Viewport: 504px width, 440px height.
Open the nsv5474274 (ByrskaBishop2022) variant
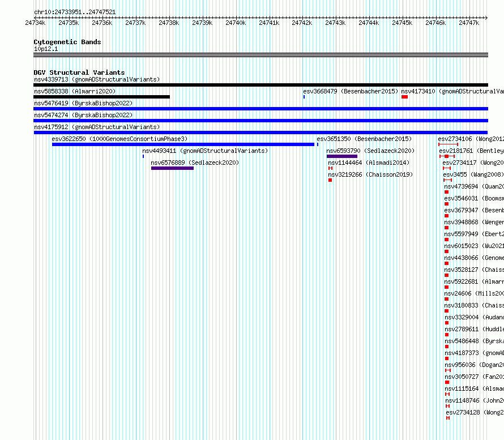coord(83,115)
